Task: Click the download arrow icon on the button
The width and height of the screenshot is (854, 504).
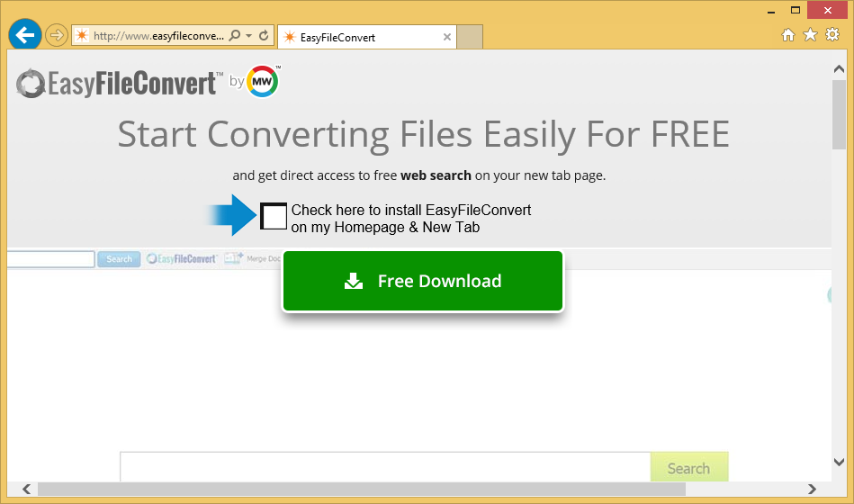Action: [x=354, y=281]
